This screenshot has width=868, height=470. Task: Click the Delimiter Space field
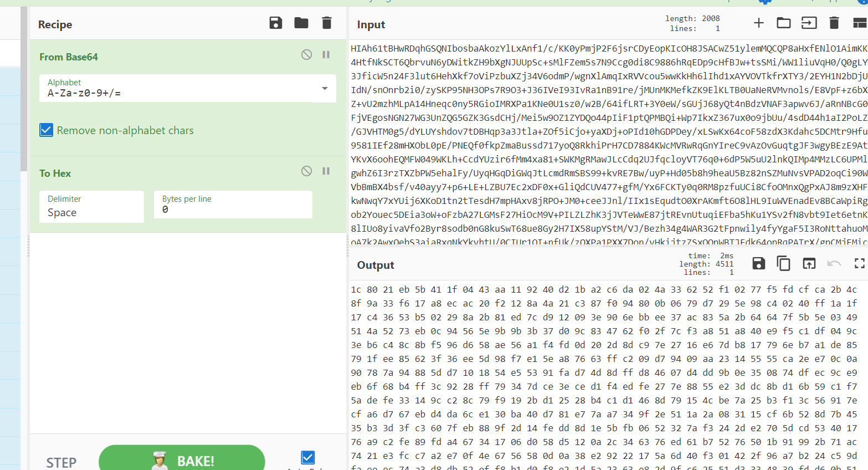tap(91, 206)
